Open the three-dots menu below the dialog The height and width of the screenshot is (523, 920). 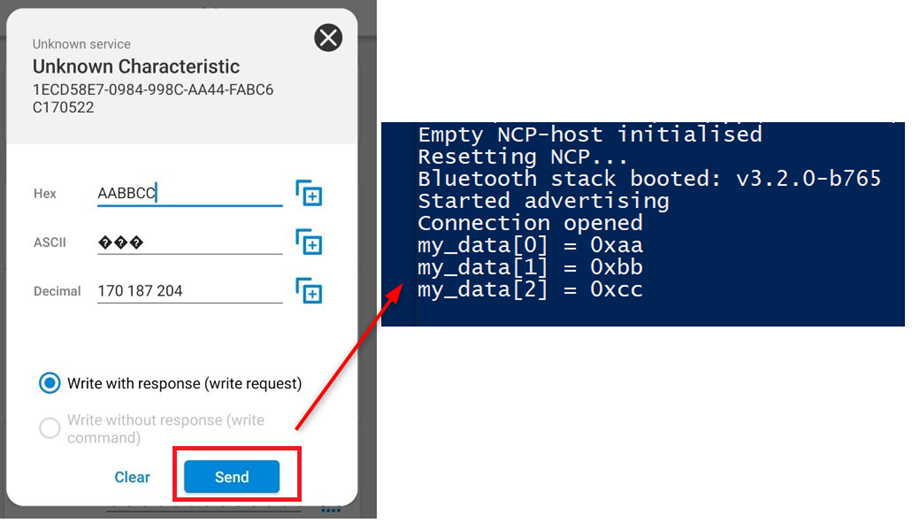(x=331, y=511)
